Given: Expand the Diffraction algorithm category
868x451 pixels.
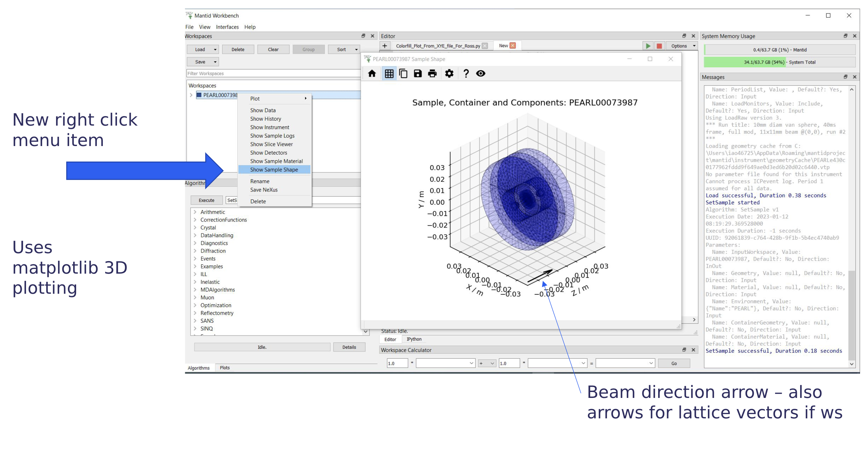Looking at the screenshot, I should click(x=195, y=251).
